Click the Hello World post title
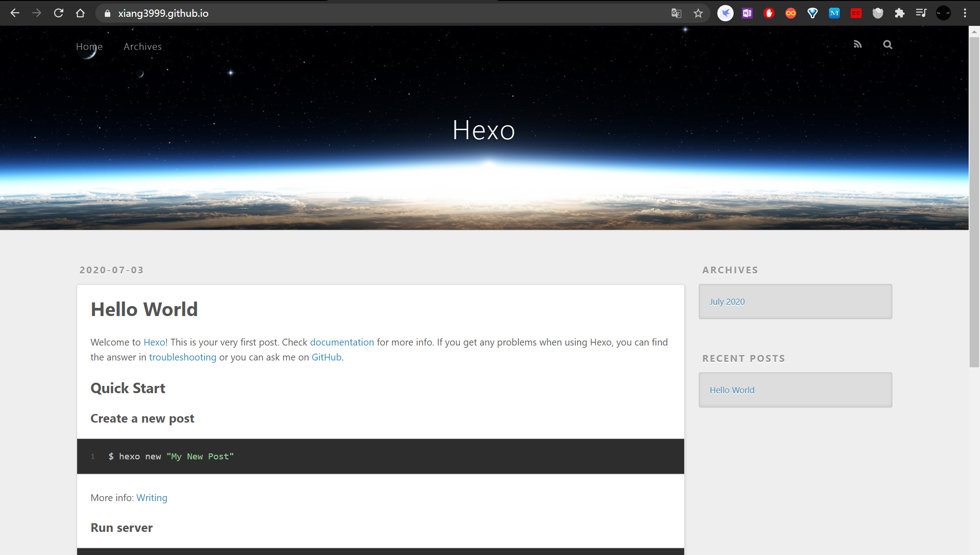The height and width of the screenshot is (555, 980). (144, 309)
